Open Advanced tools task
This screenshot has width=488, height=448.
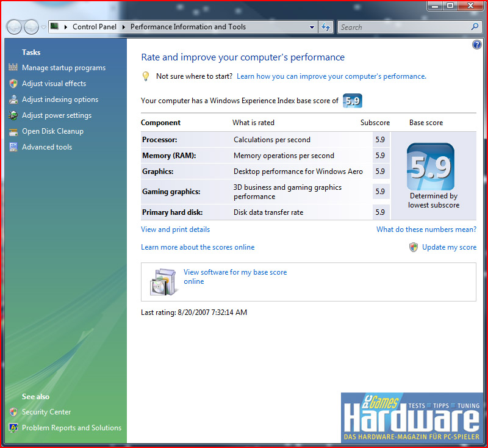[x=47, y=147]
